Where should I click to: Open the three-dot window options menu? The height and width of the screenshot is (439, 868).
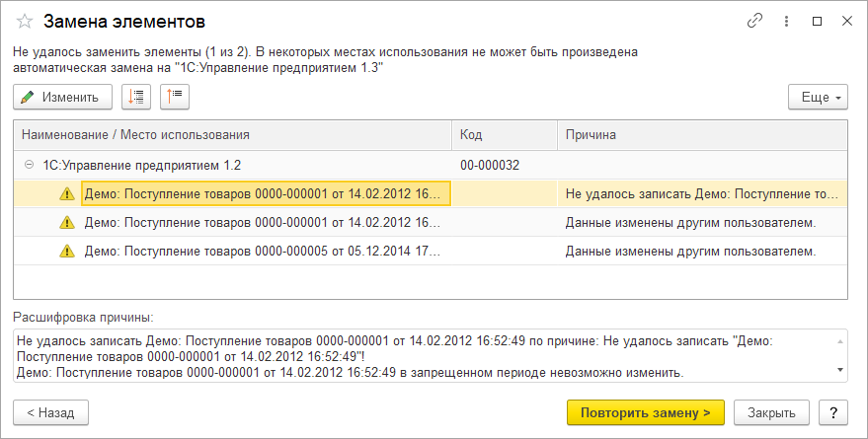(787, 22)
